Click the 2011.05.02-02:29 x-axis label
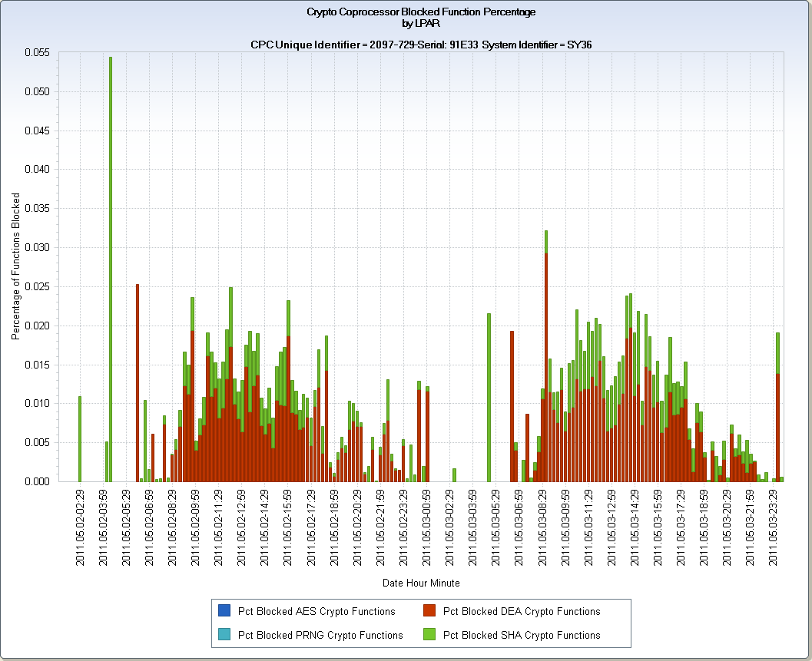The image size is (812, 661). pyautogui.click(x=80, y=527)
